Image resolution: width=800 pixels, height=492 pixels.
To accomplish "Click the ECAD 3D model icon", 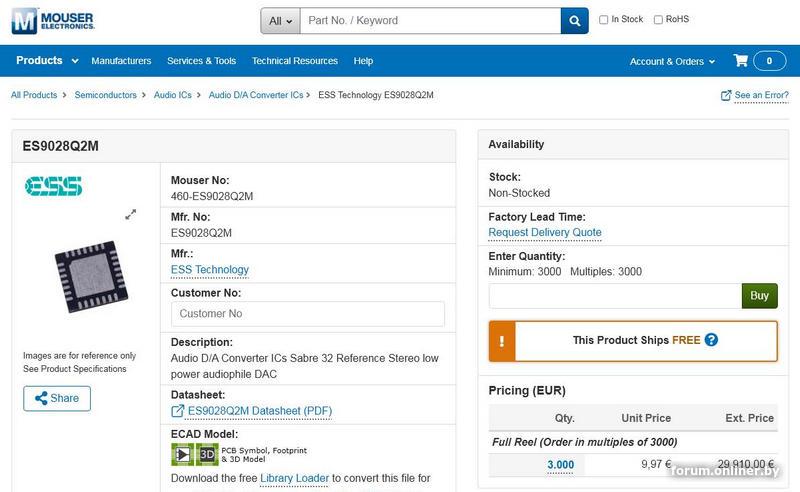I will 207,454.
